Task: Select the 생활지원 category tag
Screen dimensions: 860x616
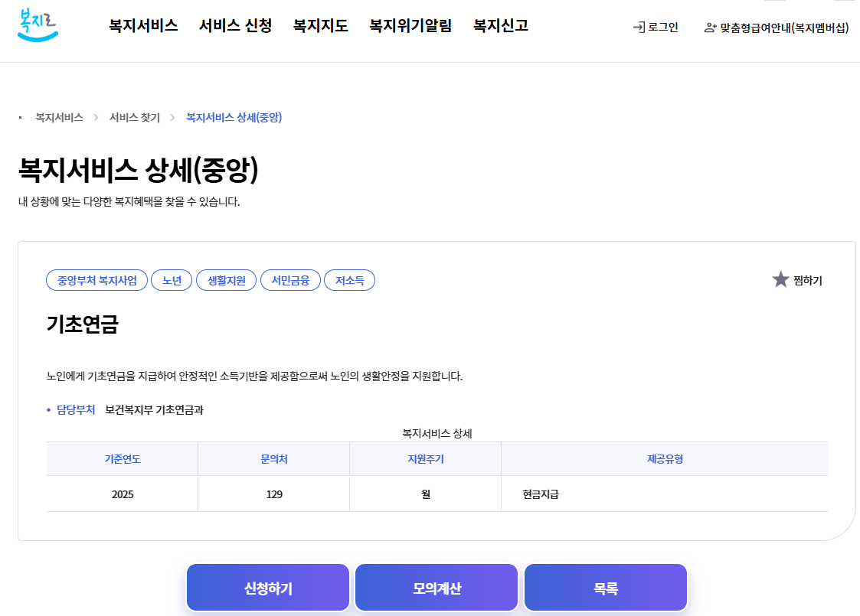Action: coord(226,280)
